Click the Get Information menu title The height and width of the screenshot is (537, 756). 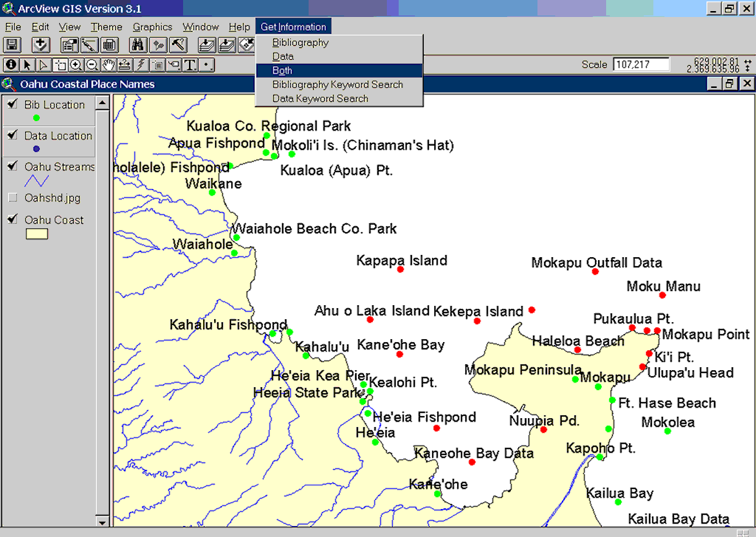click(x=293, y=27)
